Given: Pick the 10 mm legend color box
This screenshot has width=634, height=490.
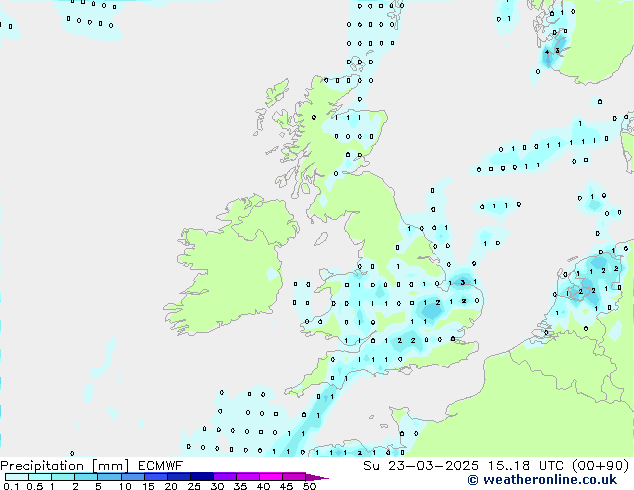Looking at the screenshot, I should pos(133,477).
